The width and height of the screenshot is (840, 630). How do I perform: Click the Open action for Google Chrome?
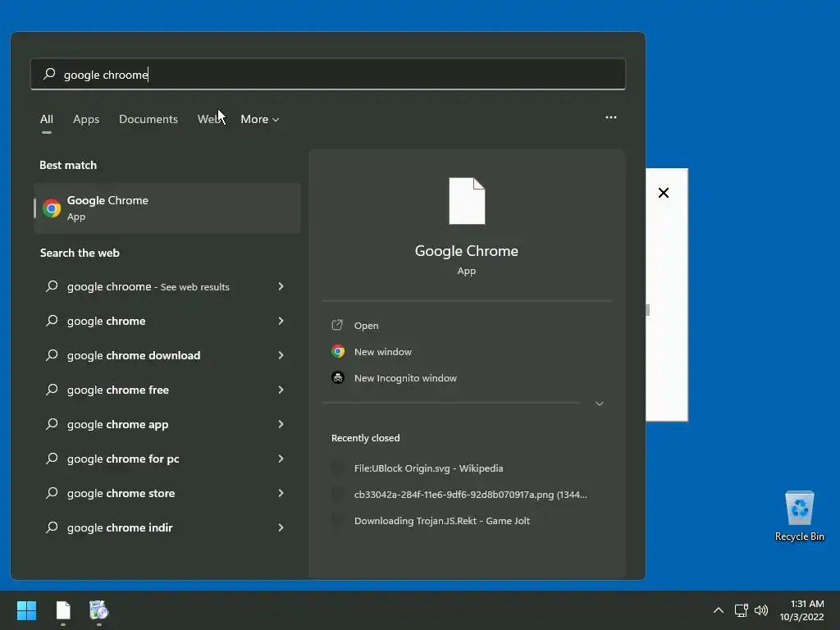tap(366, 325)
